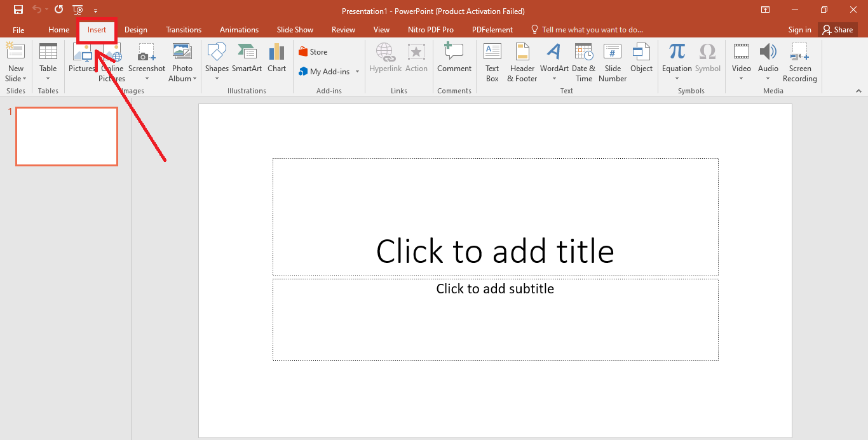Insert an Equation
This screenshot has width=868, height=440.
coord(676,62)
